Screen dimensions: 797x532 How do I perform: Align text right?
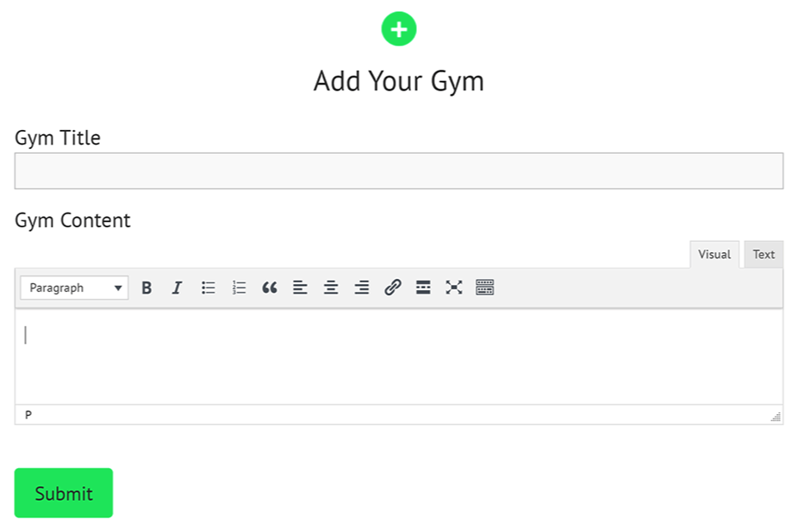(362, 288)
